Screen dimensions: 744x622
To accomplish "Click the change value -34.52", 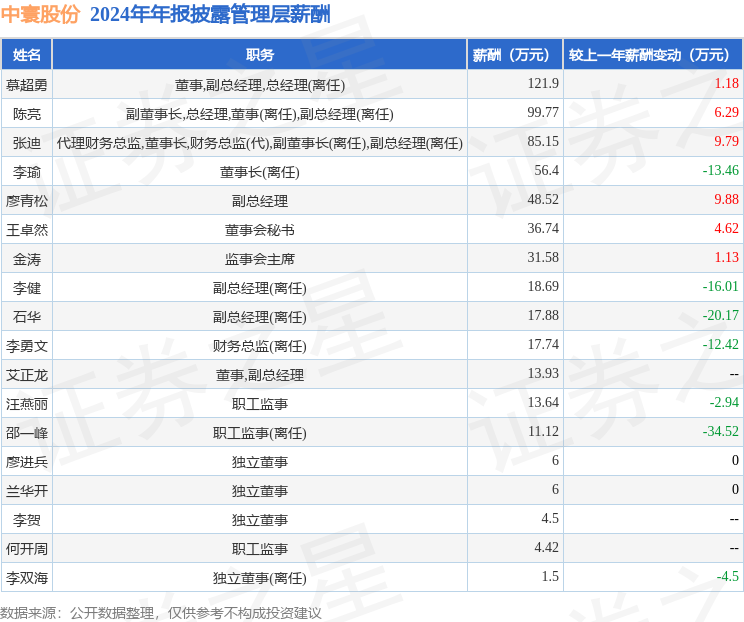I will coord(721,431).
